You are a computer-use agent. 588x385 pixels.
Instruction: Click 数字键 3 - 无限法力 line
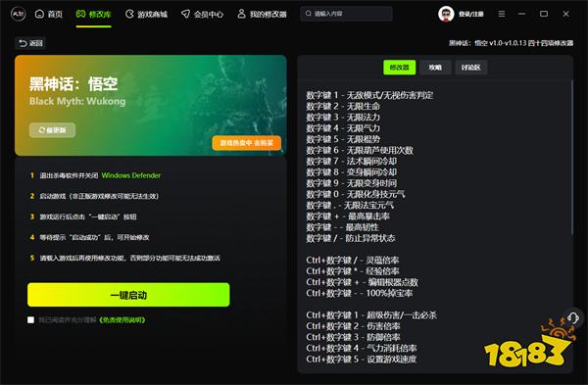(343, 117)
